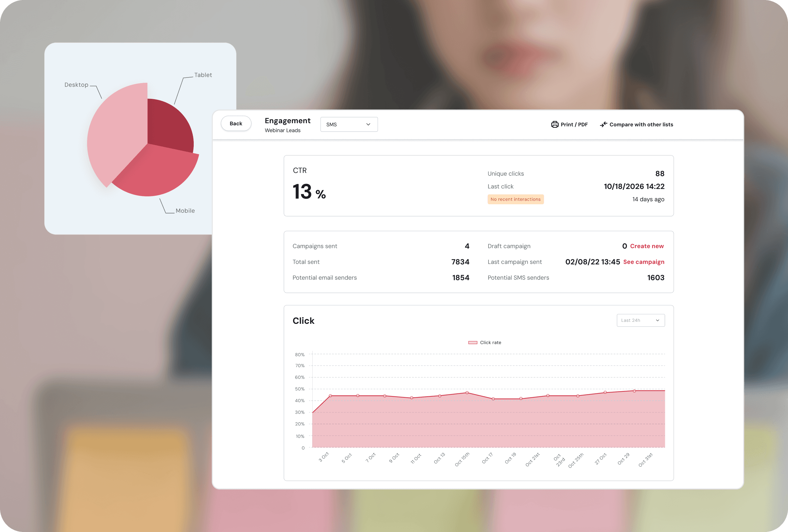Select the Oct 29 data point on chart
This screenshot has width=788, height=532.
click(x=634, y=391)
